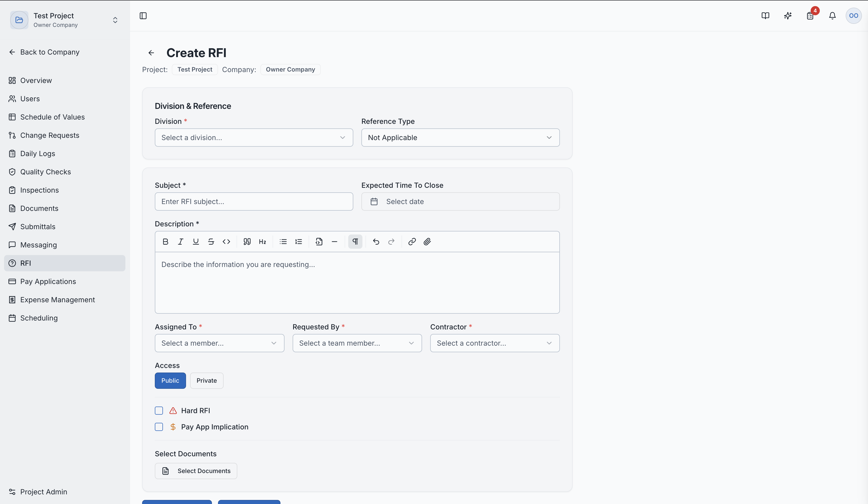This screenshot has width=868, height=504.
Task: Open Schedule of Values page
Action: [65, 117]
